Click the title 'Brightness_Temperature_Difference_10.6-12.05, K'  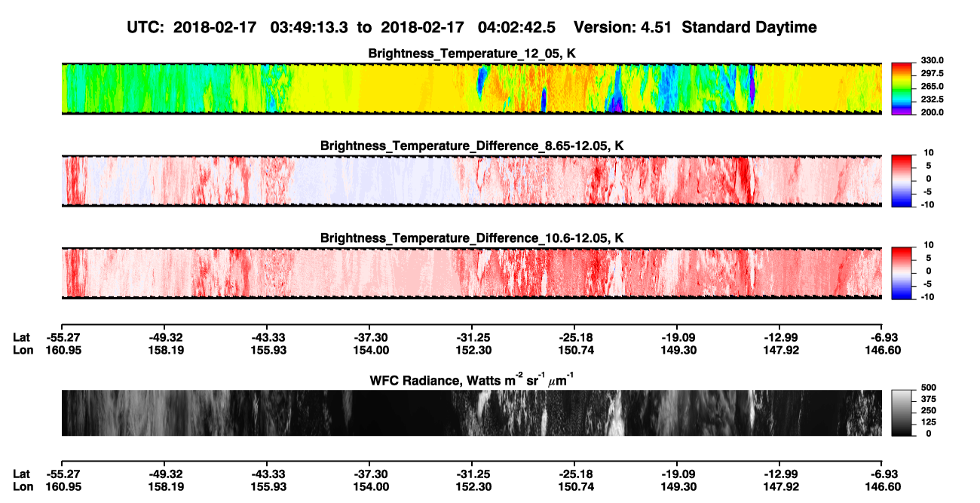click(472, 238)
